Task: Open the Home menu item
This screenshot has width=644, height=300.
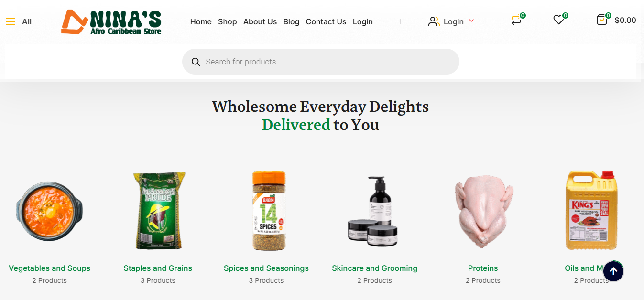Action: click(x=201, y=21)
